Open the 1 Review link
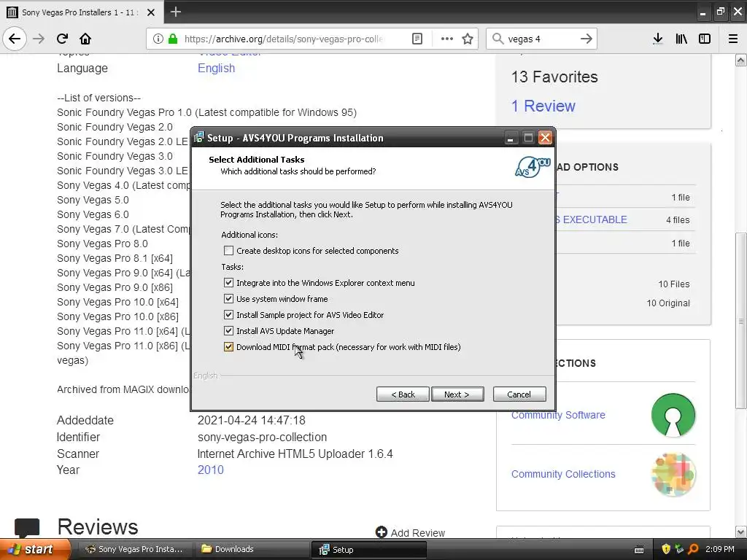The height and width of the screenshot is (560, 747). coord(543,106)
